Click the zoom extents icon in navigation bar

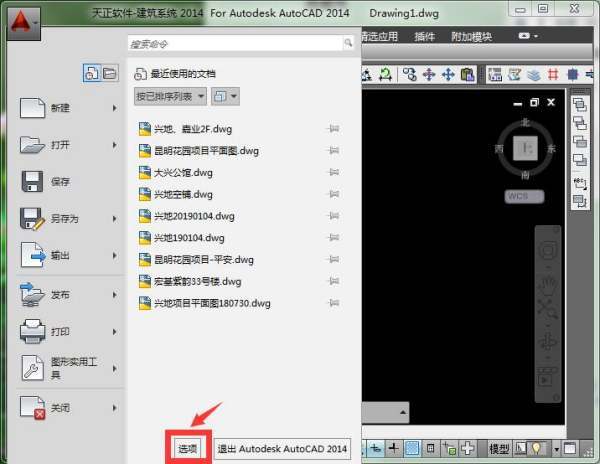tap(548, 309)
